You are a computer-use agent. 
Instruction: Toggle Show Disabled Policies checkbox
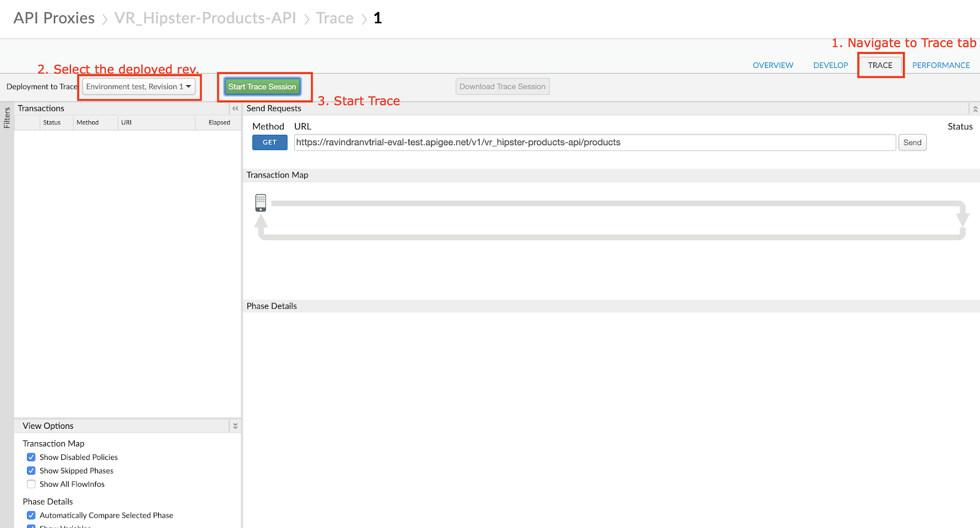pyautogui.click(x=31, y=457)
